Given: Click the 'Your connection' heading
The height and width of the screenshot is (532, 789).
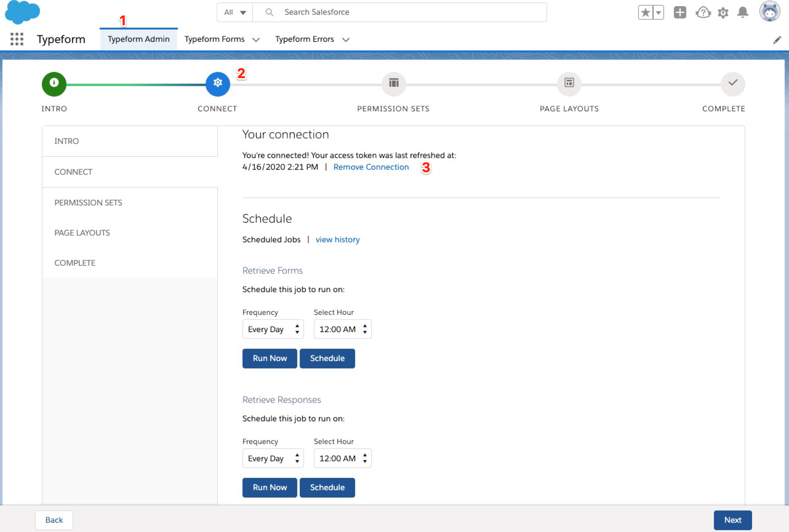Looking at the screenshot, I should pos(286,135).
